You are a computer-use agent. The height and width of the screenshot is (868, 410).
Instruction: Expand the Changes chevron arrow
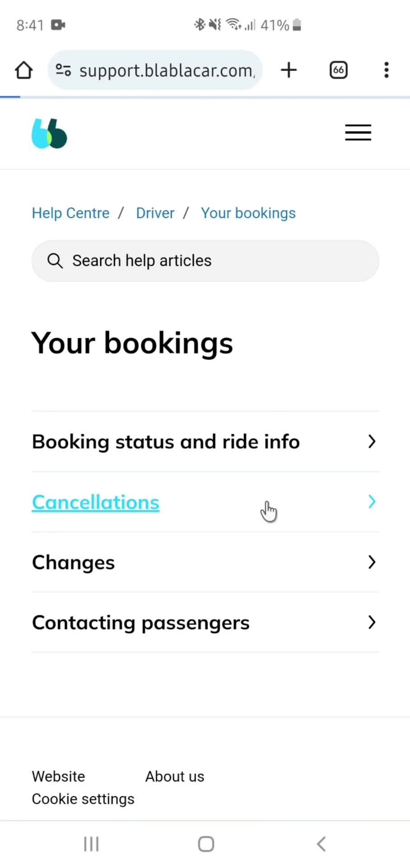tap(372, 562)
